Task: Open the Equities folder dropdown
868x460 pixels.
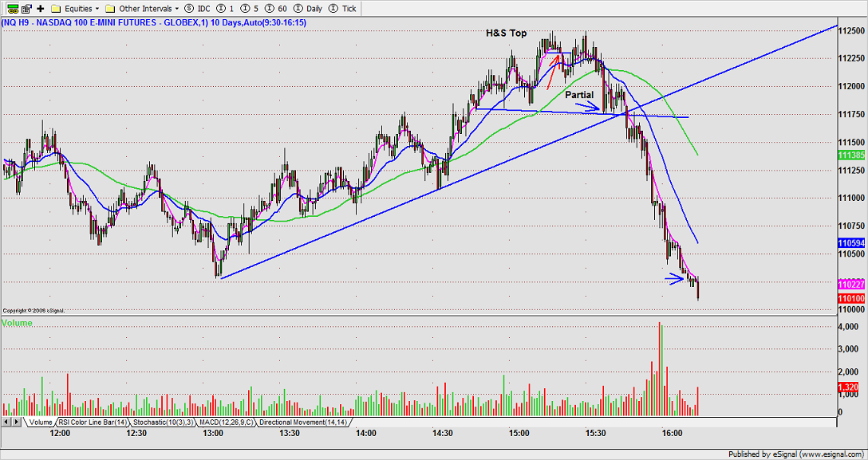Action: click(x=75, y=8)
